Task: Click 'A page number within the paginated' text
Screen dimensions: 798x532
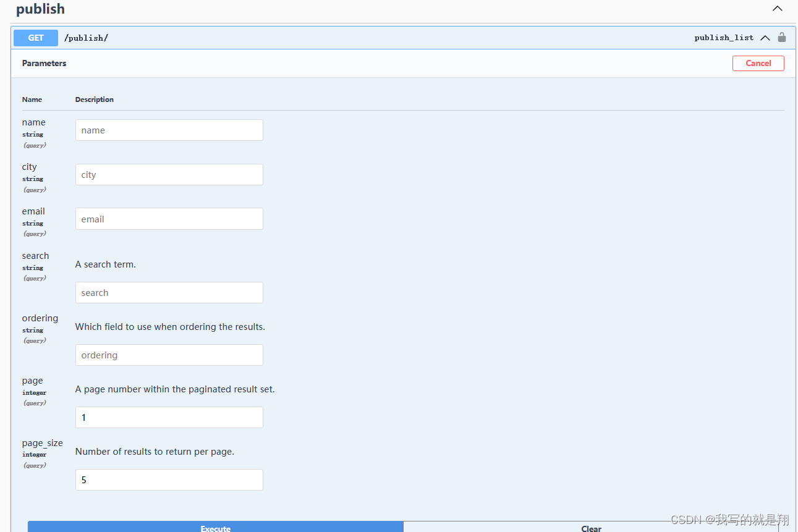Action: tap(175, 389)
